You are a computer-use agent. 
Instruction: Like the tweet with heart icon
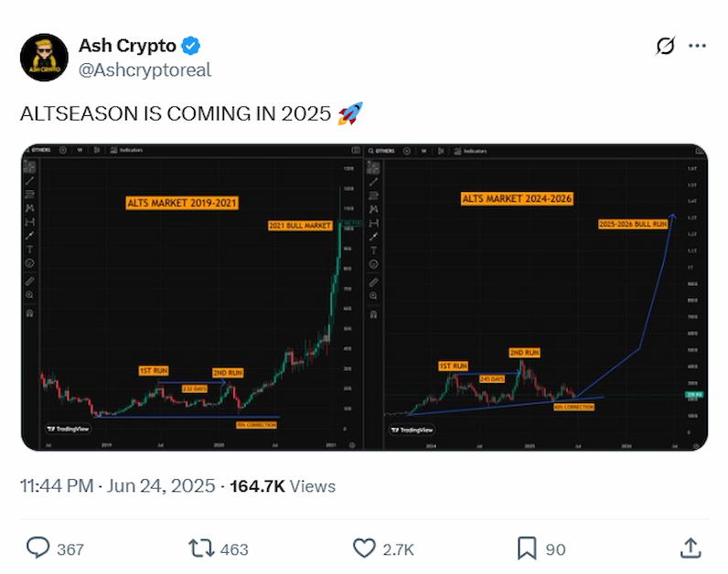pyautogui.click(x=365, y=548)
